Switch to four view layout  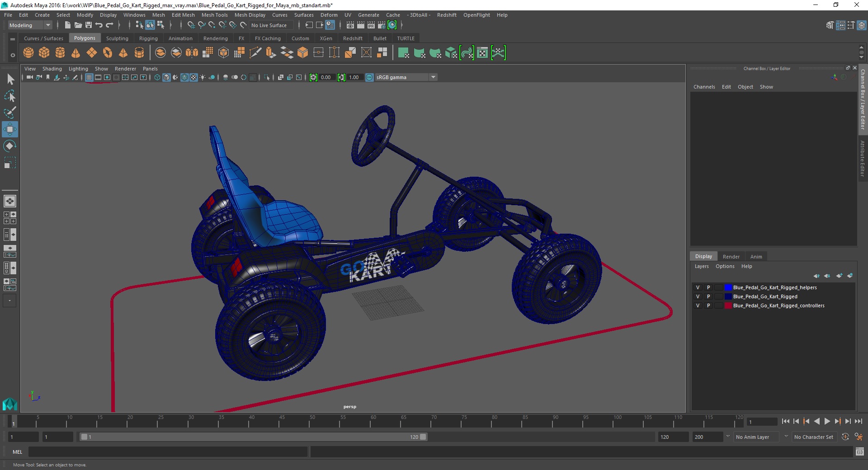click(10, 218)
